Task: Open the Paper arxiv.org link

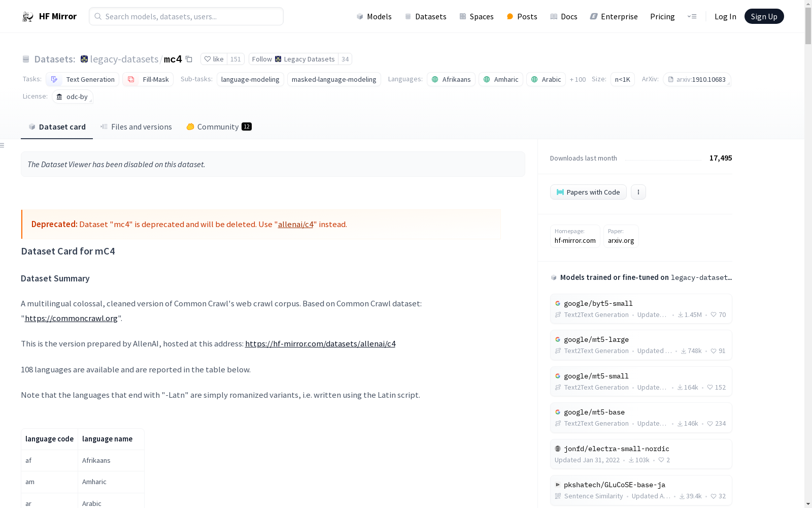Action: [621, 236]
